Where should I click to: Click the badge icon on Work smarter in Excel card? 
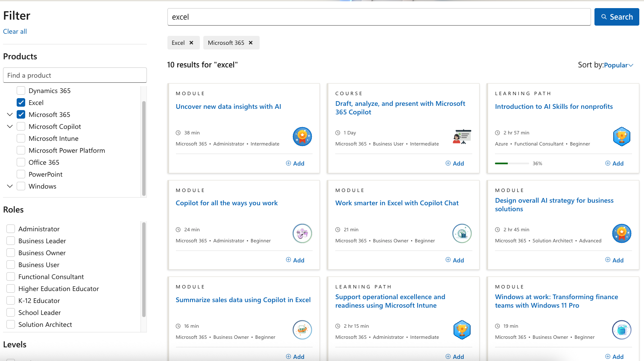coord(462,233)
